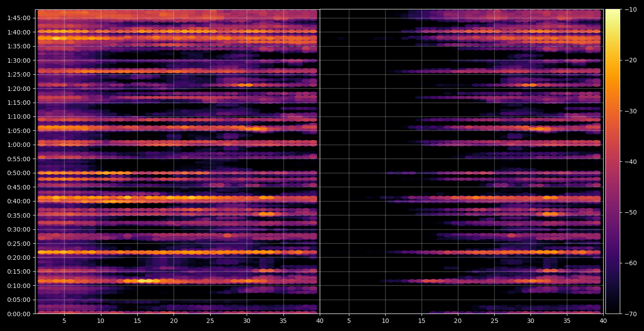Click the 1:45:00 tick label
Viewport: 644px width, 331px height.
(19, 18)
